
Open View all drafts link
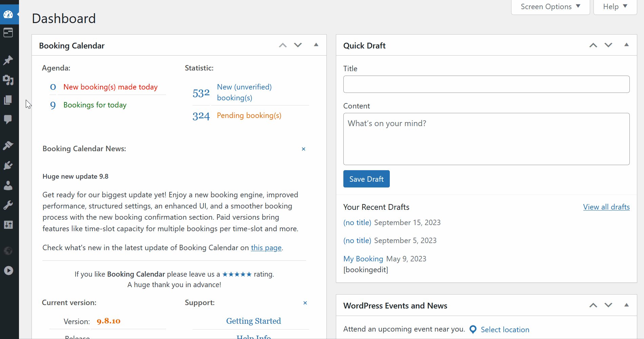click(x=606, y=207)
